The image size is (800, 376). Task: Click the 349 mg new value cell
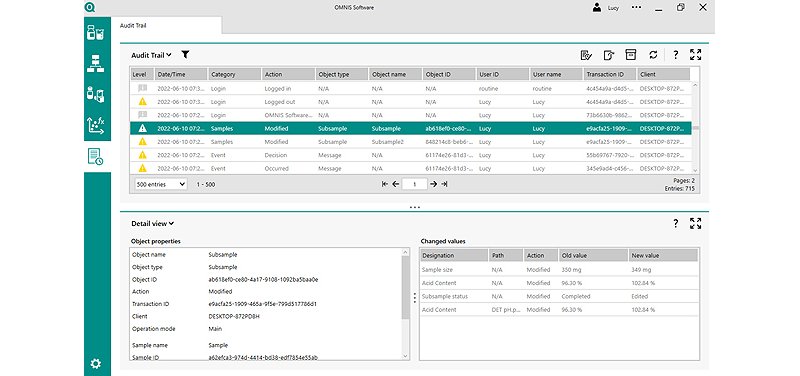pos(640,269)
